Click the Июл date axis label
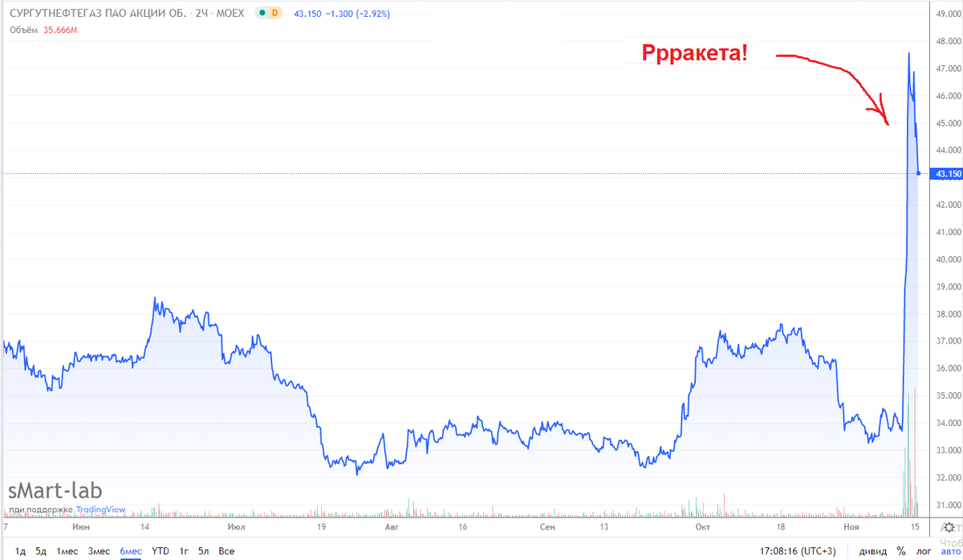The width and height of the screenshot is (963, 560). [x=237, y=527]
